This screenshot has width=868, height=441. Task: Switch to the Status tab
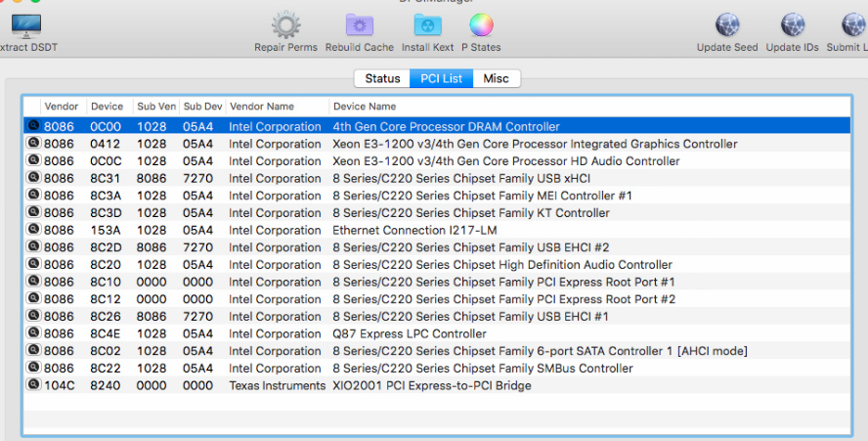(382, 78)
